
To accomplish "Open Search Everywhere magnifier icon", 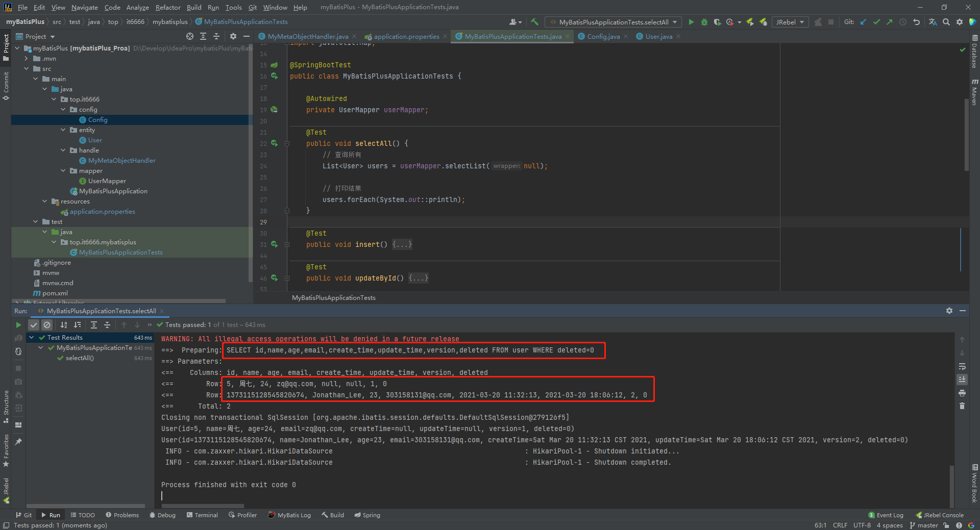I will 946,22.
